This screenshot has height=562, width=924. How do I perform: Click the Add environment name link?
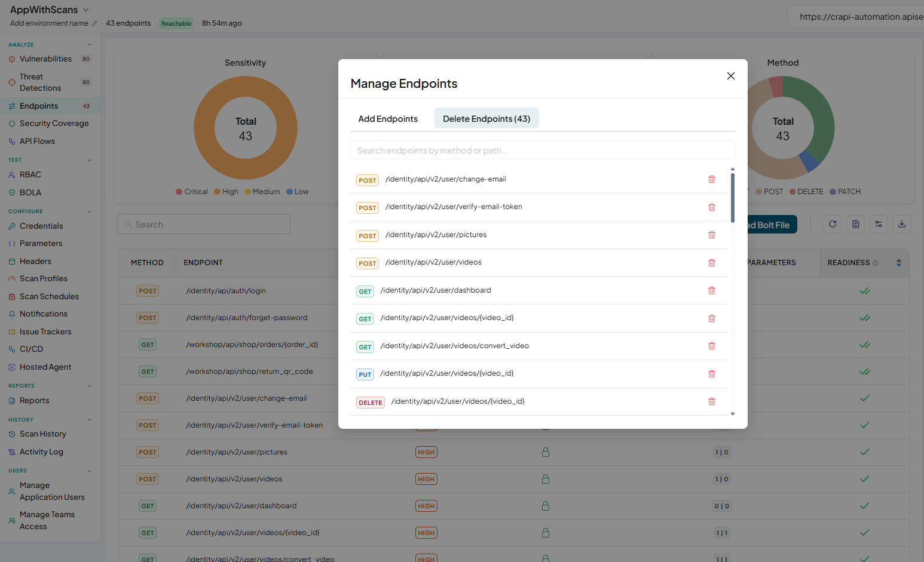[49, 23]
